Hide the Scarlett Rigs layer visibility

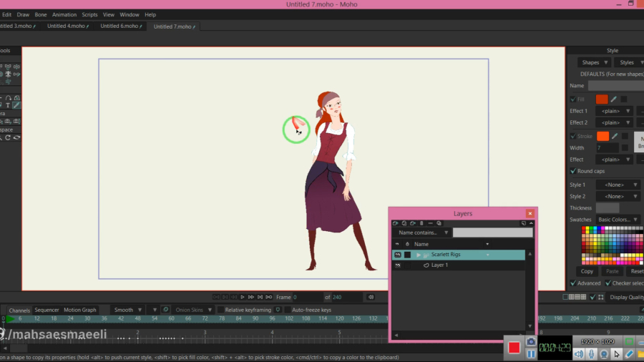click(398, 255)
